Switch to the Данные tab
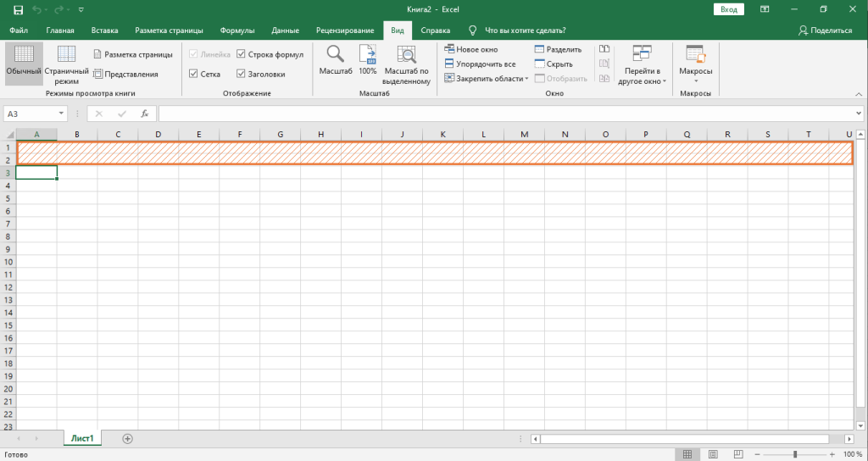Viewport: 868px width, 461px height. tap(285, 31)
